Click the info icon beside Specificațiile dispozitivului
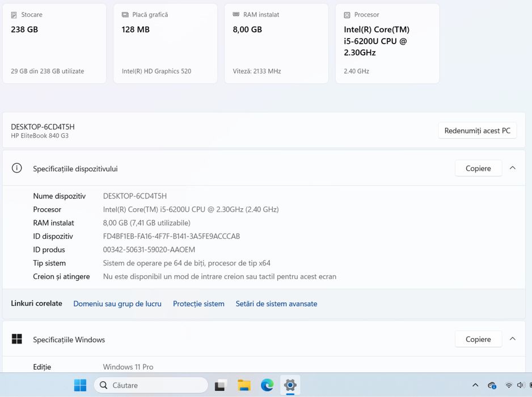Viewport: 532px width, 397px height. click(16, 168)
